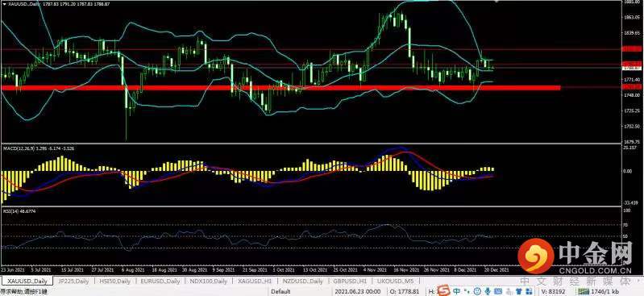Click the 2021.06.23 00:00 status field
Image resolution: width=644 pixels, height=296 pixels.
tap(357, 291)
